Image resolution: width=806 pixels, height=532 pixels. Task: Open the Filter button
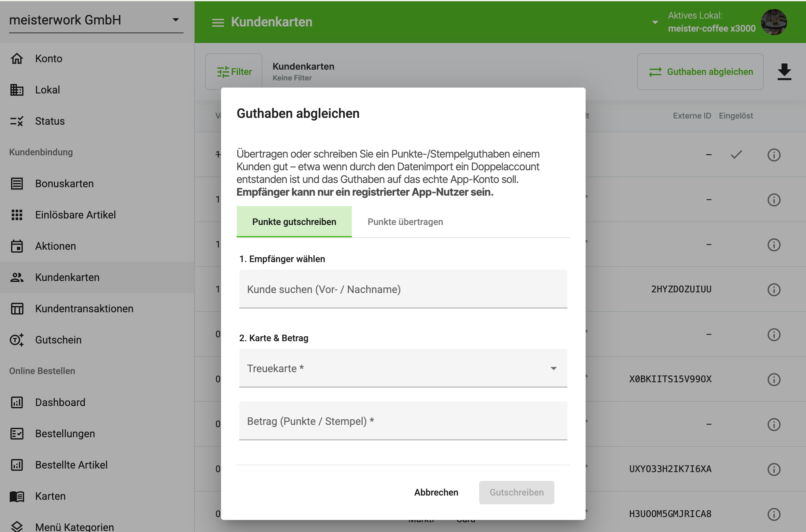point(234,72)
